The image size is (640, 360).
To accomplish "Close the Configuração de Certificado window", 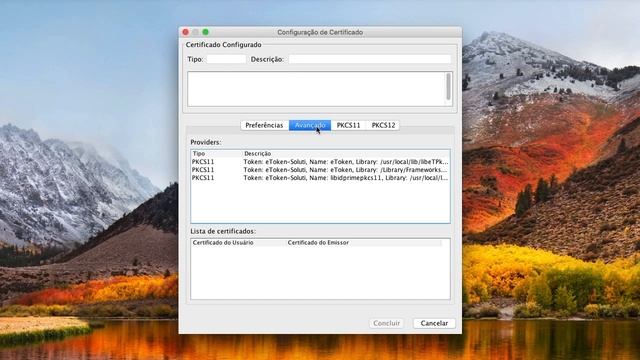I will point(186,32).
